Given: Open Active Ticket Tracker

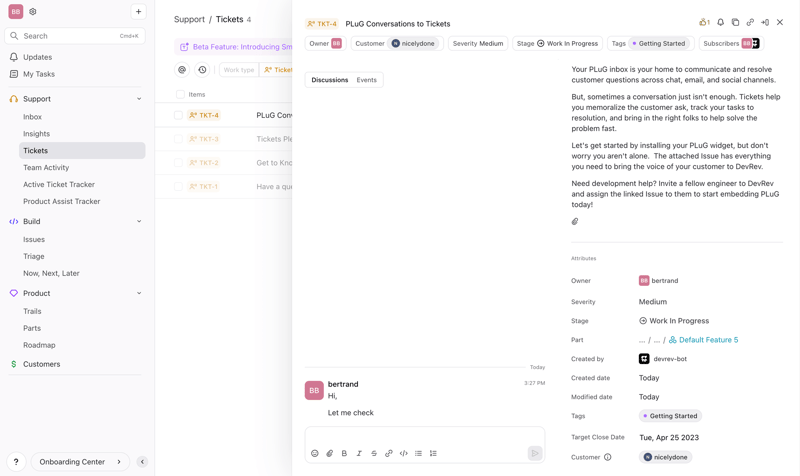Looking at the screenshot, I should [59, 184].
